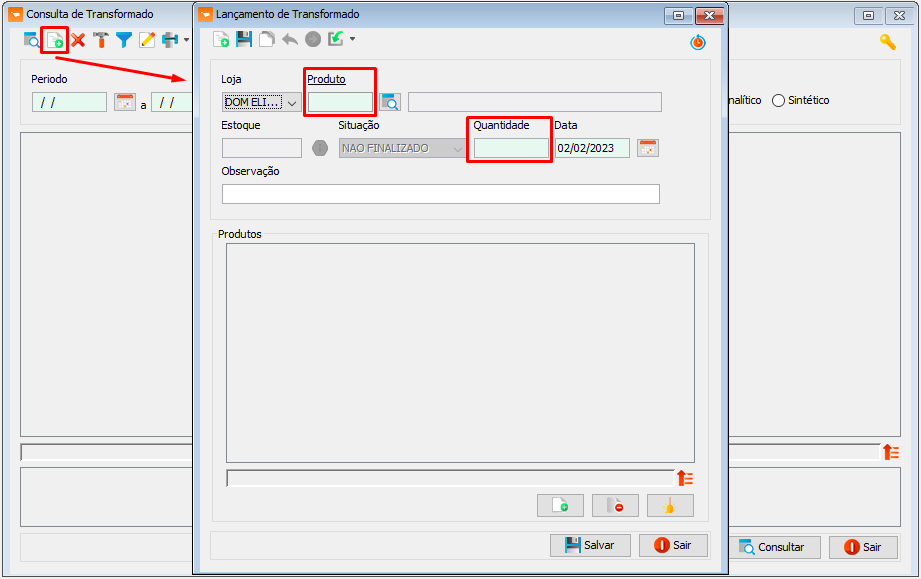Click the remove product button with red minus
Screen dimensions: 921x579
[x=615, y=506]
